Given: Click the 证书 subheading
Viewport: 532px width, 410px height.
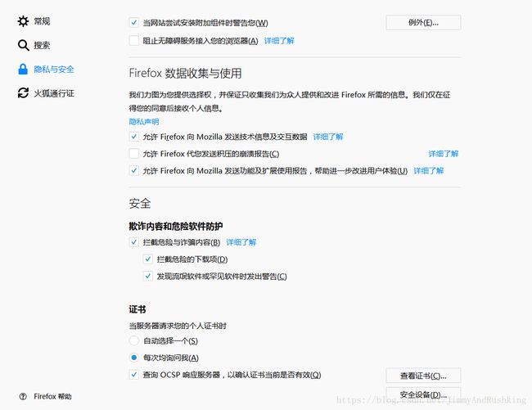Looking at the screenshot, I should tap(138, 309).
